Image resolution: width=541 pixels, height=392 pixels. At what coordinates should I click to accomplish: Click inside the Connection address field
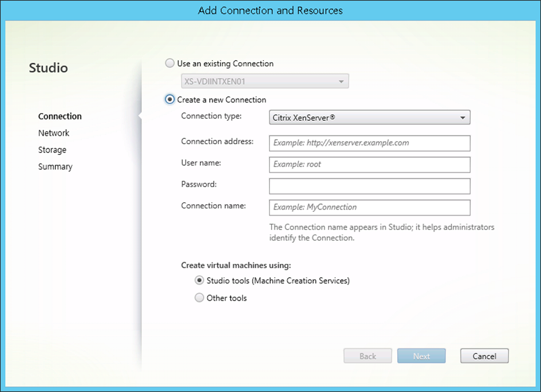click(369, 143)
